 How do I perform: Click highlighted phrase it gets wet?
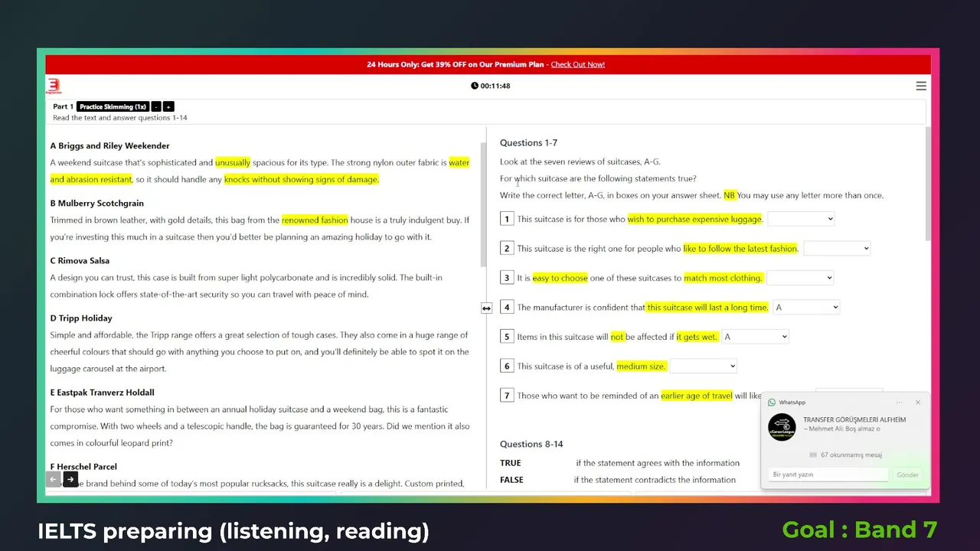pyautogui.click(x=697, y=337)
